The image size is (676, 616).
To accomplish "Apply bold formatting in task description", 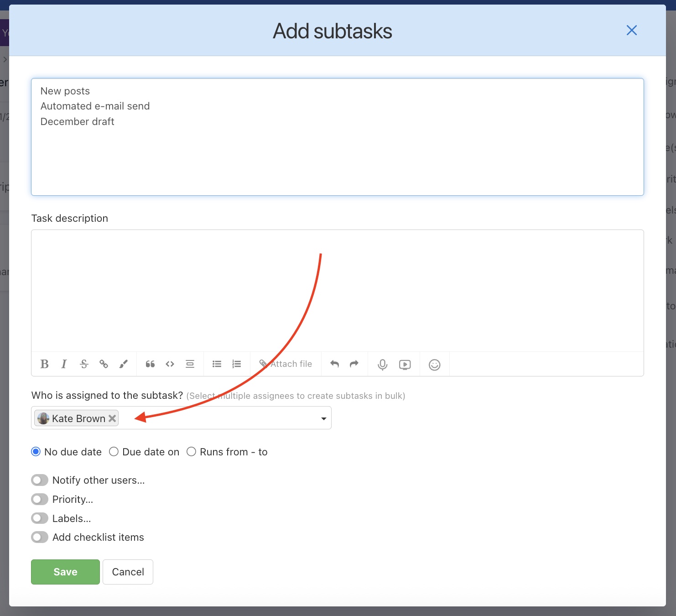I will (44, 364).
